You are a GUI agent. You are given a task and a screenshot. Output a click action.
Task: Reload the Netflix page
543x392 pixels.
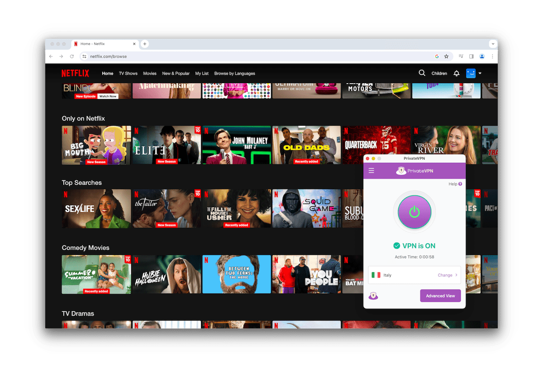(x=72, y=57)
